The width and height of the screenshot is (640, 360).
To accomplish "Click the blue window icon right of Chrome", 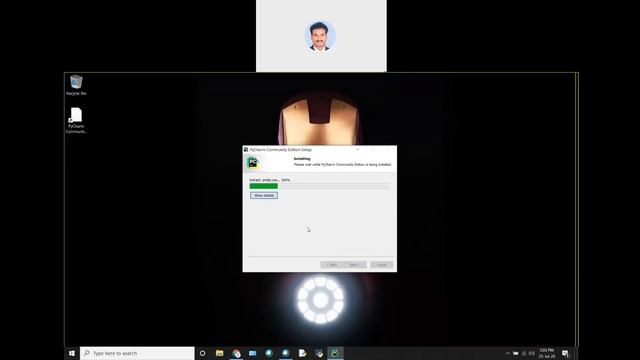I will pos(252,353).
